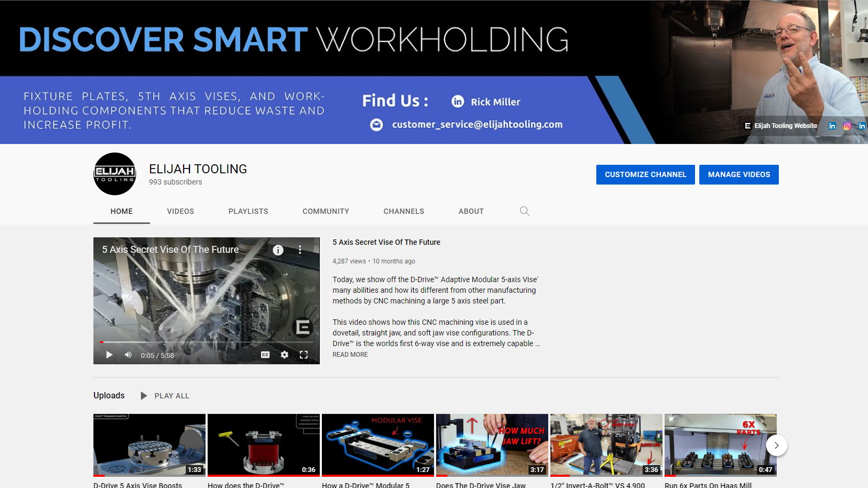Click the 0:05 / 5:58 time display
Image resolution: width=868 pixels, height=488 pixels.
157,355
